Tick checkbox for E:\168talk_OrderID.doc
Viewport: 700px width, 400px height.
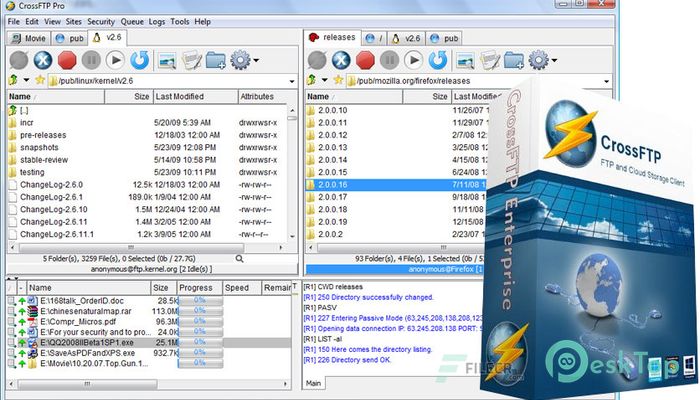click(11, 301)
